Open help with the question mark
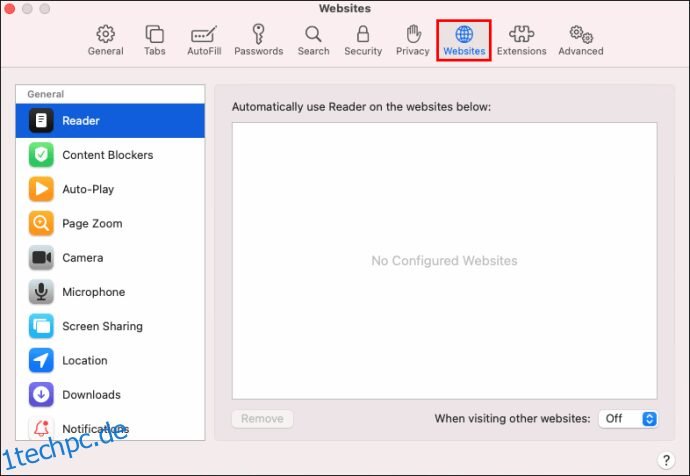The width and height of the screenshot is (690, 476). tap(666, 460)
